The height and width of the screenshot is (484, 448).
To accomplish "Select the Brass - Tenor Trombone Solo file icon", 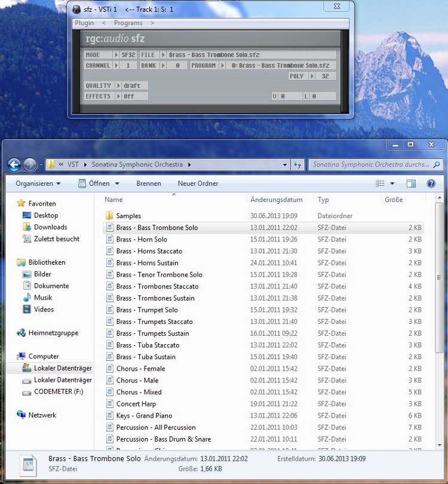I will (109, 274).
